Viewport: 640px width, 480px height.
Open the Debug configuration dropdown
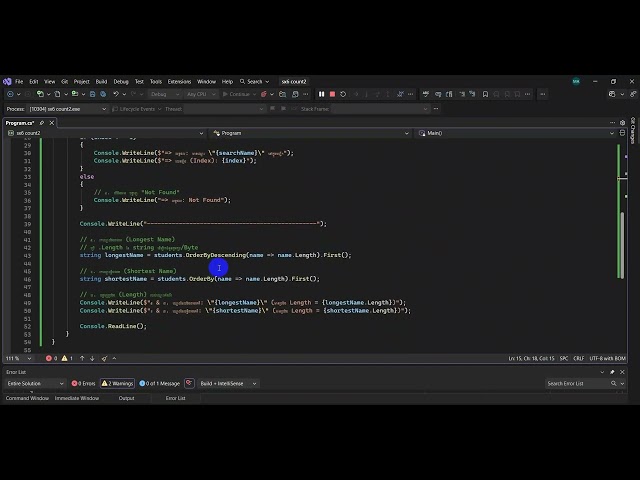(x=164, y=94)
